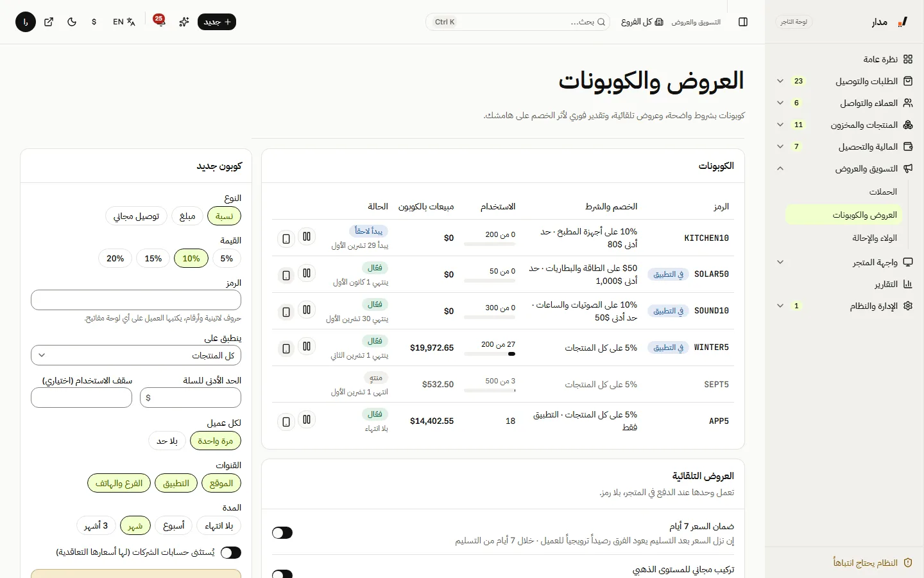This screenshot has width=924, height=578.
Task: Open النظام يحتاج انتباهاً alert link
Action: click(873, 563)
